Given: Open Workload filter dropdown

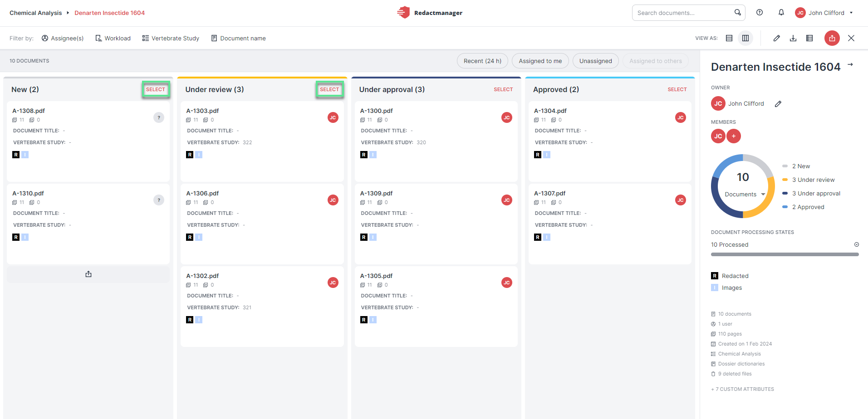Looking at the screenshot, I should (x=113, y=38).
